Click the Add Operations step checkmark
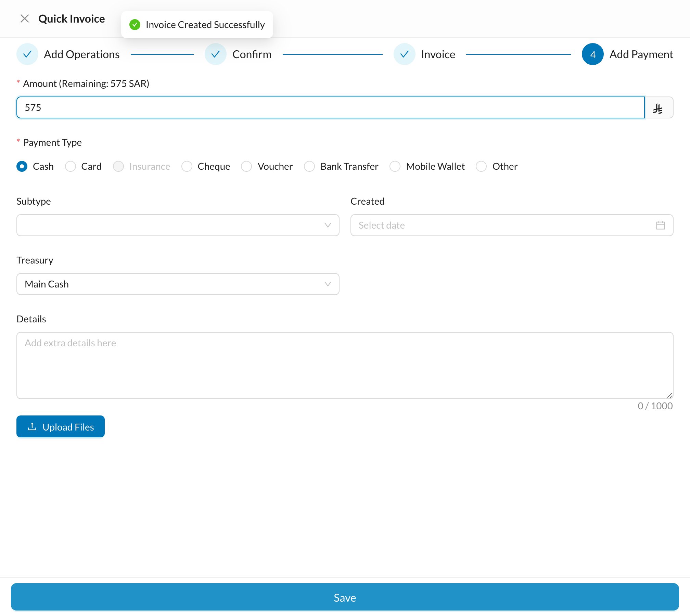Viewport: 690px width, 616px height. [x=27, y=54]
